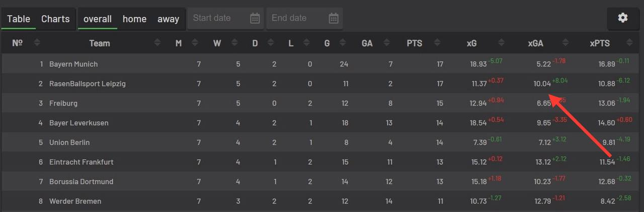Sort by PTS column sort arrows
This screenshot has height=212, width=644.
coord(436,43)
